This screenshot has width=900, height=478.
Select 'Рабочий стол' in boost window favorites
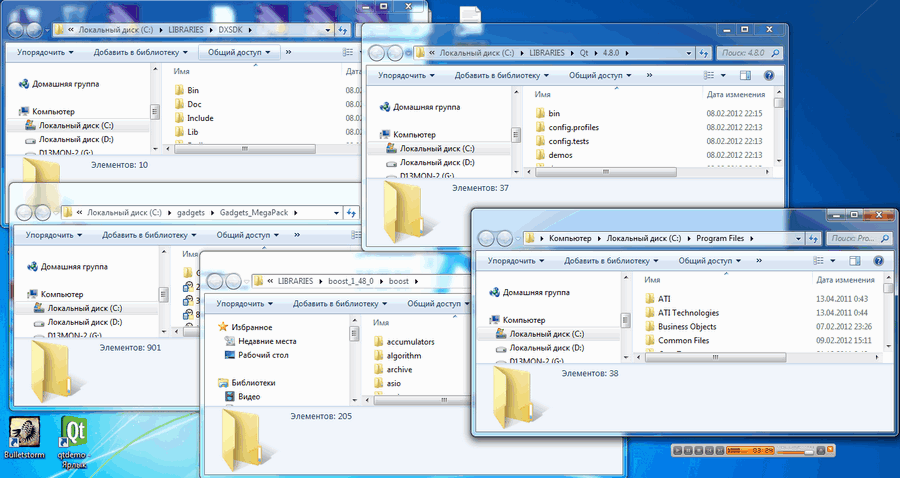(x=263, y=354)
